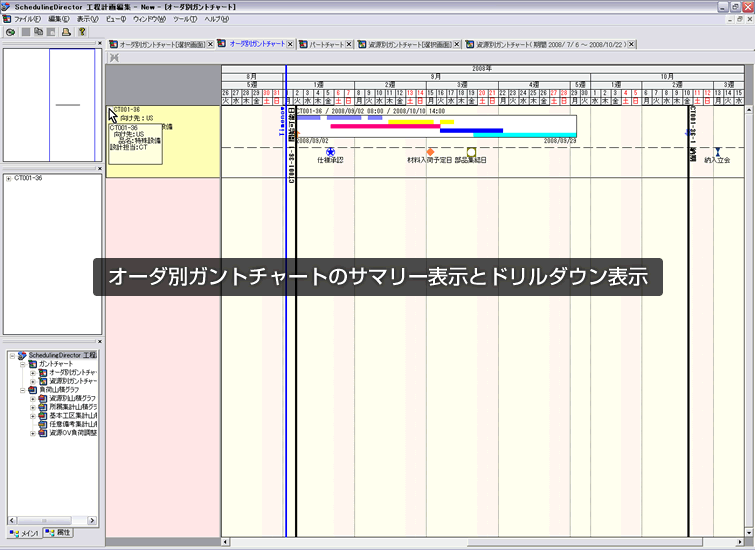Switch to 資源別ガントチャート 期間 2008/7/6 tab
This screenshot has height=550, width=755.
coord(551,44)
